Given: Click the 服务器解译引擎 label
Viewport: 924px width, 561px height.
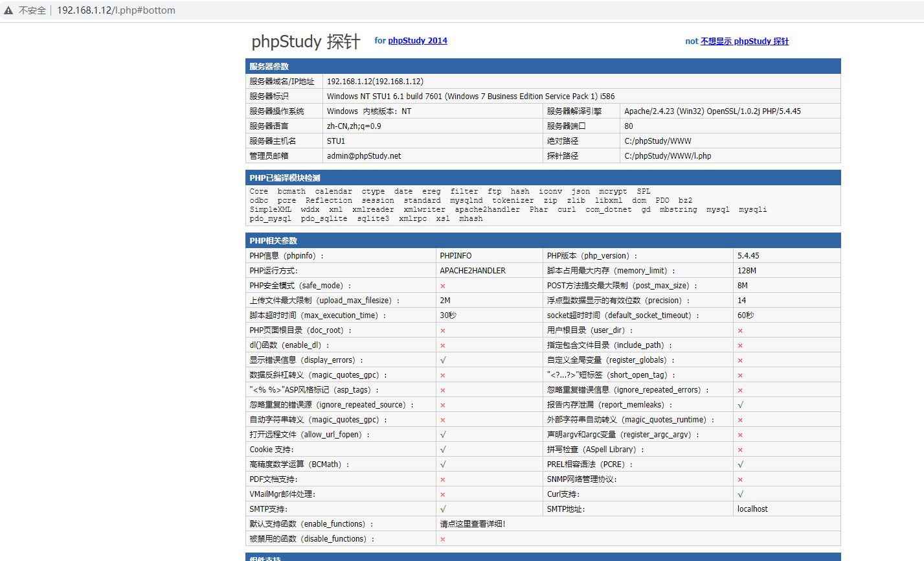Looking at the screenshot, I should pos(574,111).
